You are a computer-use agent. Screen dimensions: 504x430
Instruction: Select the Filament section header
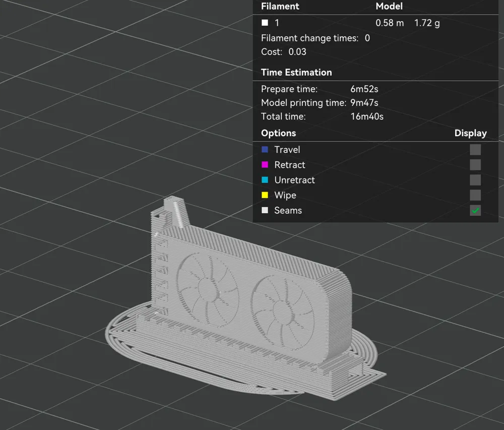coord(280,7)
